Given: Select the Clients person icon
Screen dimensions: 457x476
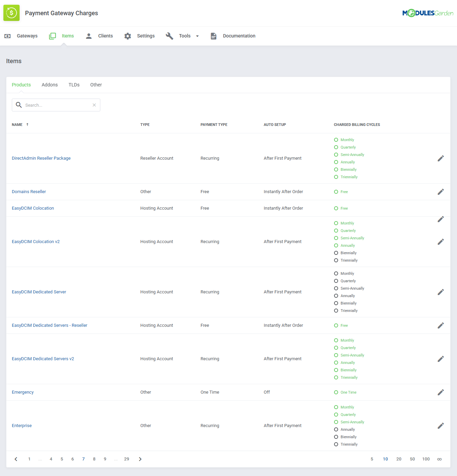Looking at the screenshot, I should pos(88,36).
